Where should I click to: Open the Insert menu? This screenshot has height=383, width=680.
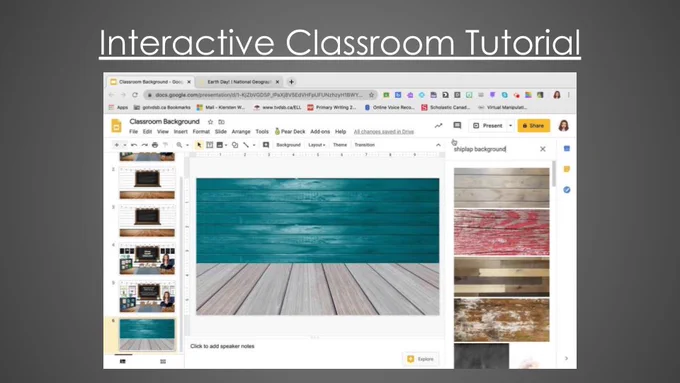(x=180, y=131)
